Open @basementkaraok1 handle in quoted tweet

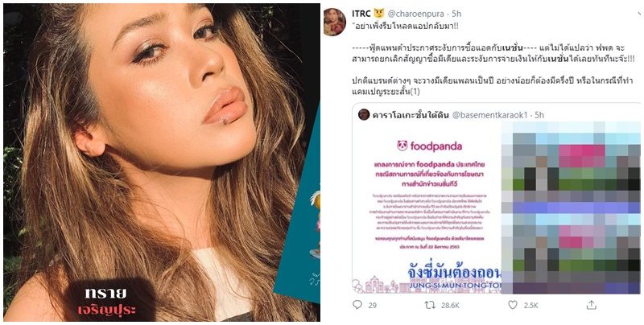(x=489, y=115)
